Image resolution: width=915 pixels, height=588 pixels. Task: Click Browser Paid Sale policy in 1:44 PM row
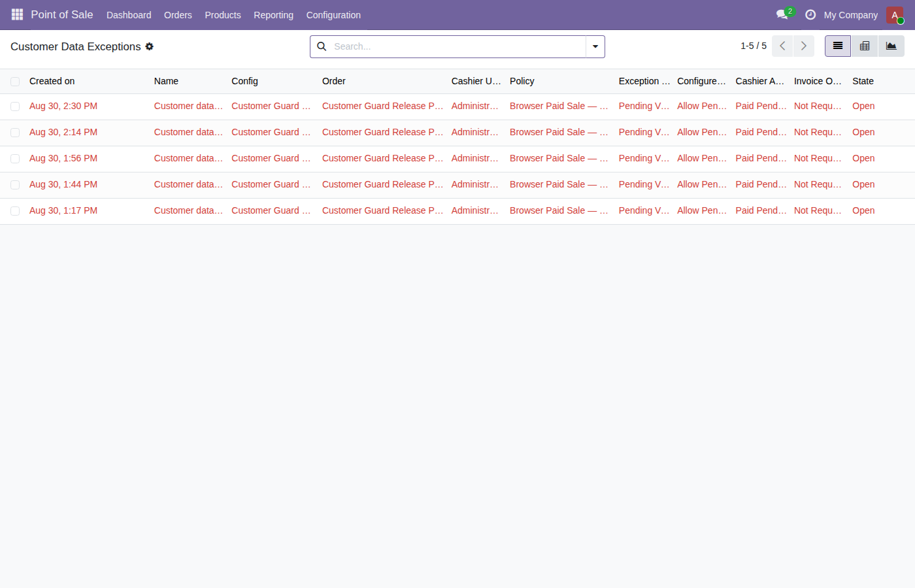(559, 184)
